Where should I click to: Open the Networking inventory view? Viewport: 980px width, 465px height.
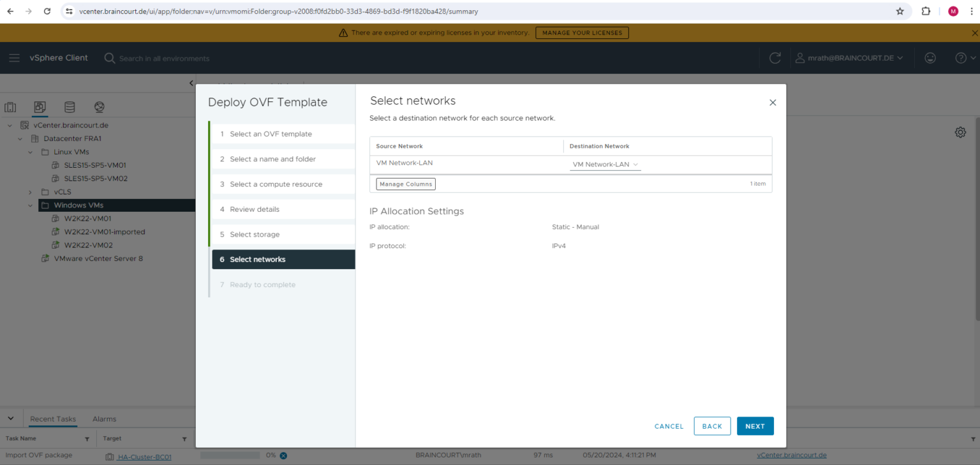pos(98,107)
